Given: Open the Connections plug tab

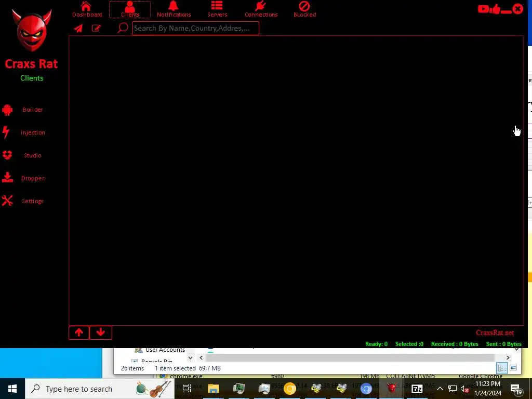Looking at the screenshot, I should (x=261, y=9).
